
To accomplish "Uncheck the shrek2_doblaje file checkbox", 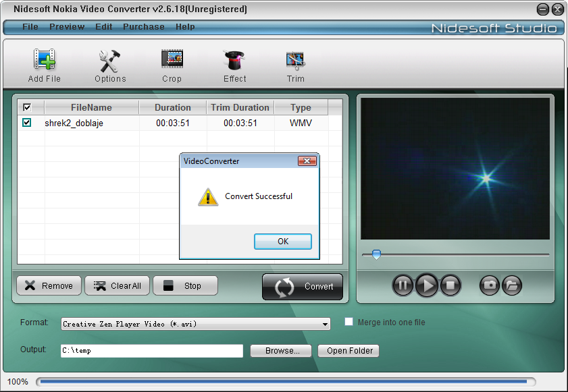I will click(26, 122).
